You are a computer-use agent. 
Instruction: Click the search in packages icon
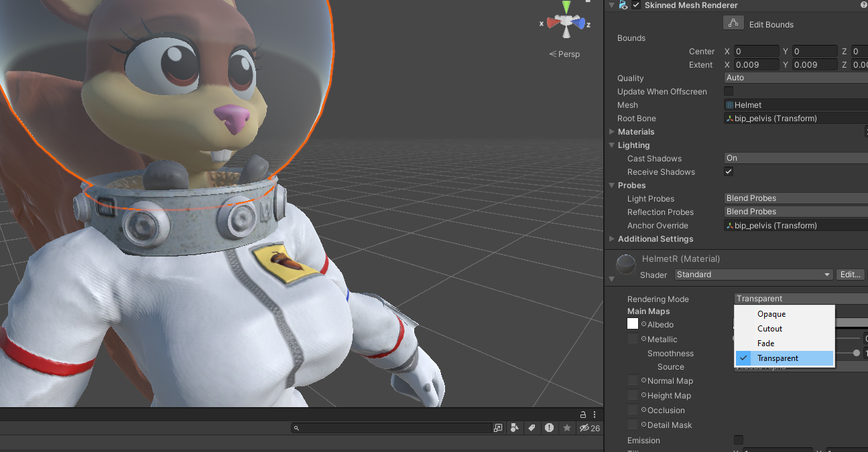click(498, 428)
